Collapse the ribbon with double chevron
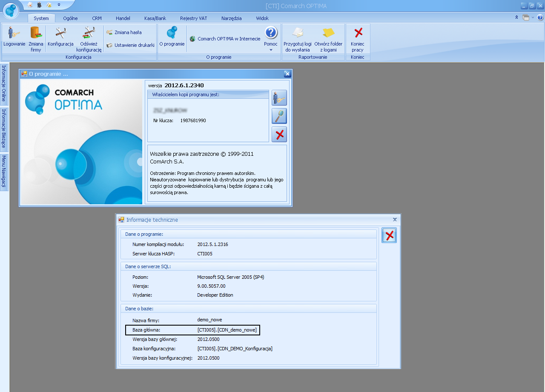The image size is (545, 392). [x=517, y=17]
